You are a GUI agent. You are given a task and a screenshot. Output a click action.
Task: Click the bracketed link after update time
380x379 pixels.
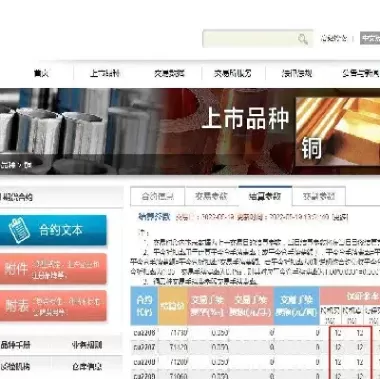click(x=340, y=217)
